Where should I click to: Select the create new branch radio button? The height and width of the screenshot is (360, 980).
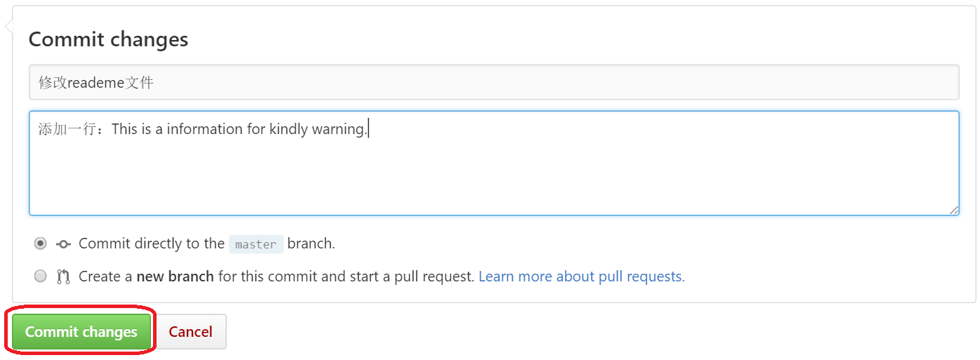coord(41,276)
